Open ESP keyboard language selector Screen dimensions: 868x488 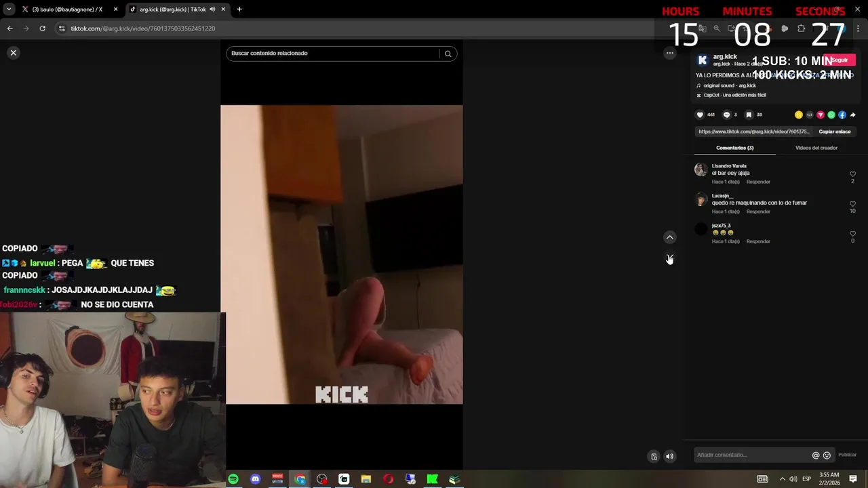click(x=806, y=479)
